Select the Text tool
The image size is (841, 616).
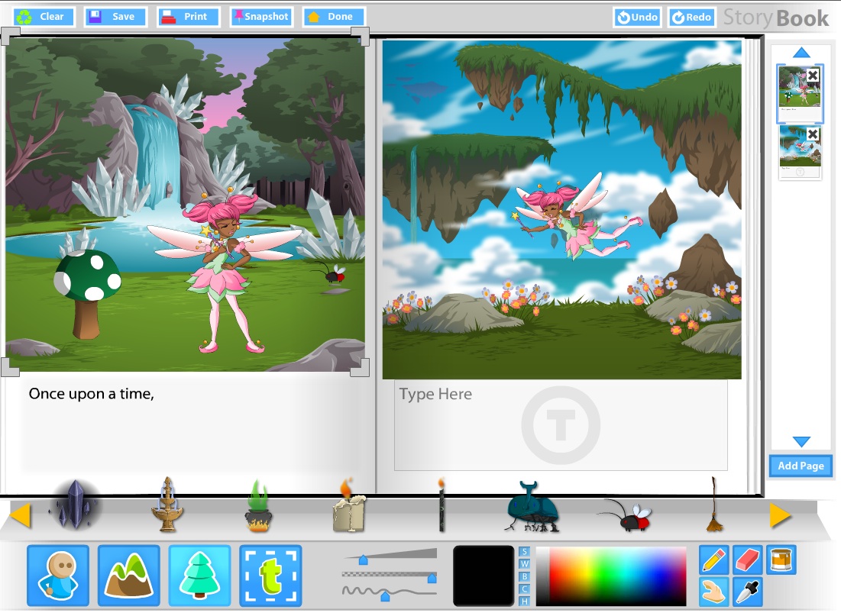(270, 576)
